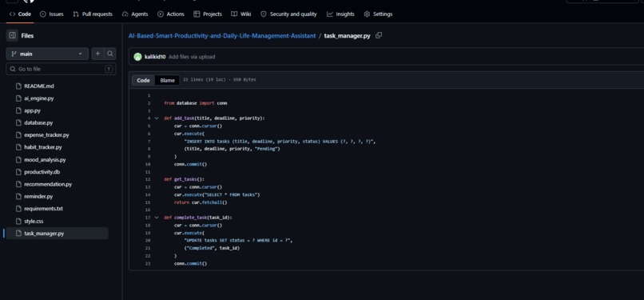This screenshot has height=300, width=644.
Task: Click 'from database import conn' code line
Action: point(196,103)
